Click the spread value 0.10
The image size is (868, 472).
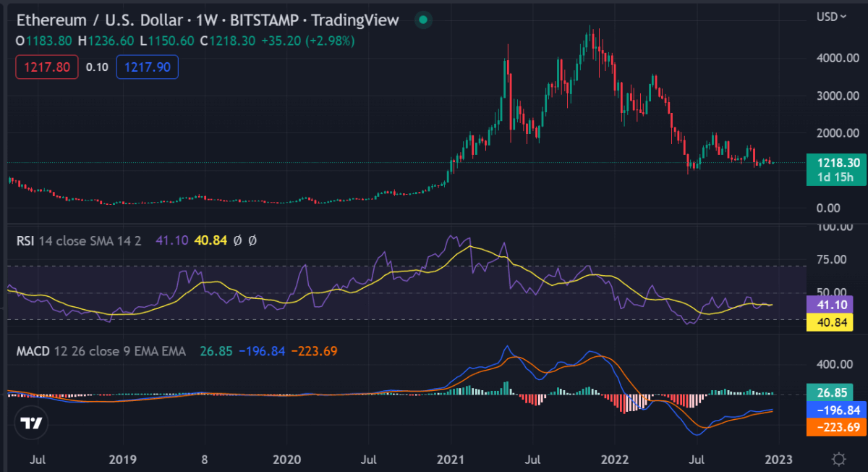click(97, 67)
